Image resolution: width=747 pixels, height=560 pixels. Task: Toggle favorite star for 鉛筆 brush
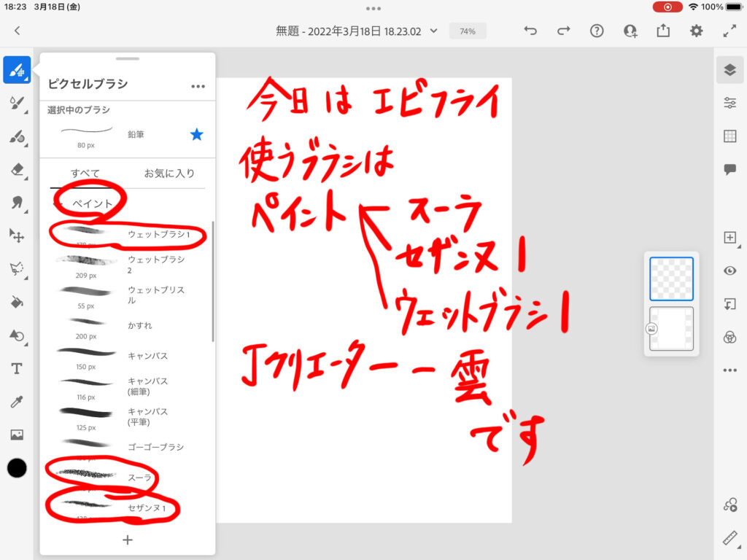click(x=196, y=134)
